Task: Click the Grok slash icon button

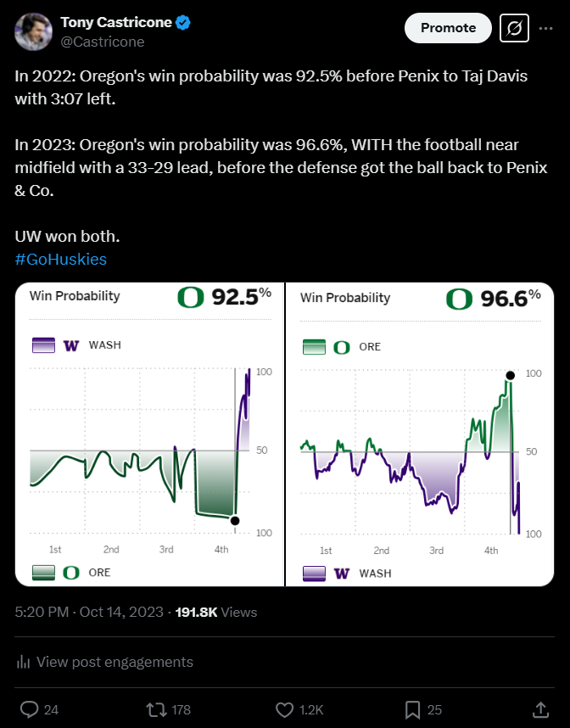Action: click(514, 28)
